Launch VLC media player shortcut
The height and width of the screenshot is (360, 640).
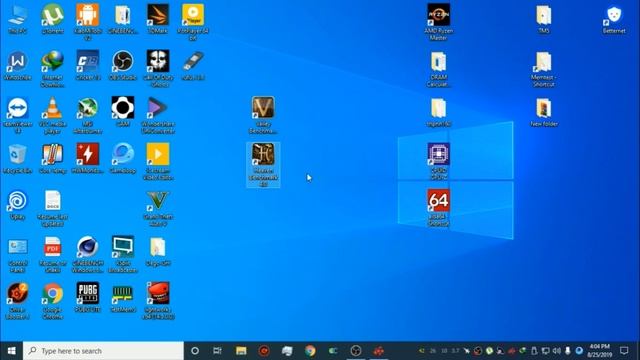(53, 116)
